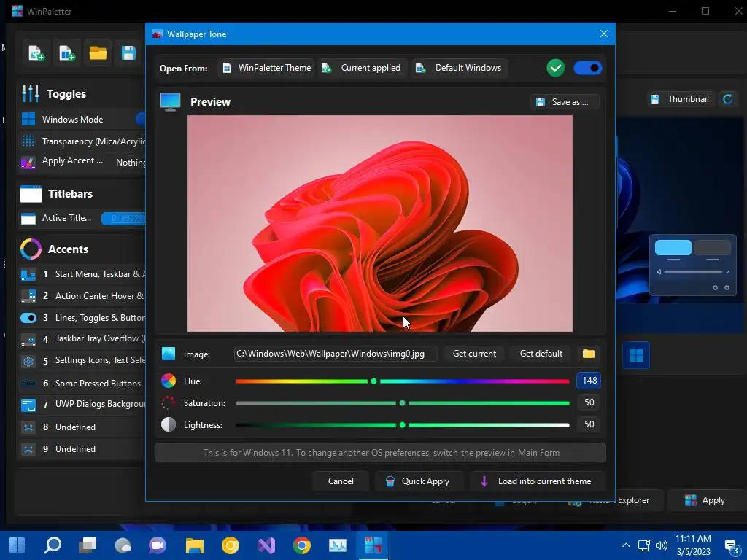
Task: Toggle the blue switch beside the checkmark
Action: click(587, 68)
